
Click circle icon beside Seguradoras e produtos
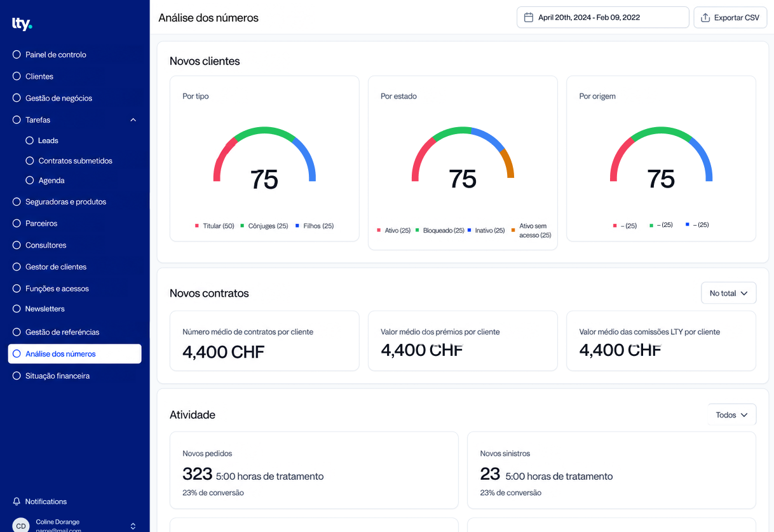[17, 201]
